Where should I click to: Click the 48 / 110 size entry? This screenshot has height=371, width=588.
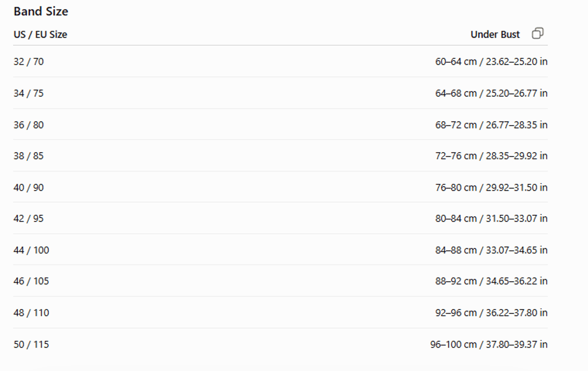pos(31,313)
